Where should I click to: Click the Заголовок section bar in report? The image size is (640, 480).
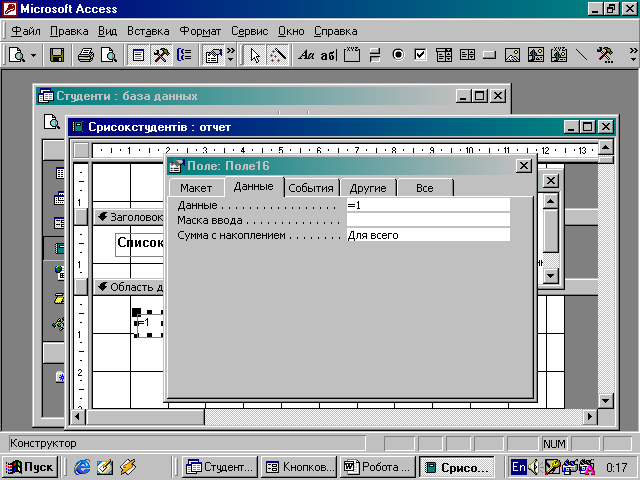129,217
